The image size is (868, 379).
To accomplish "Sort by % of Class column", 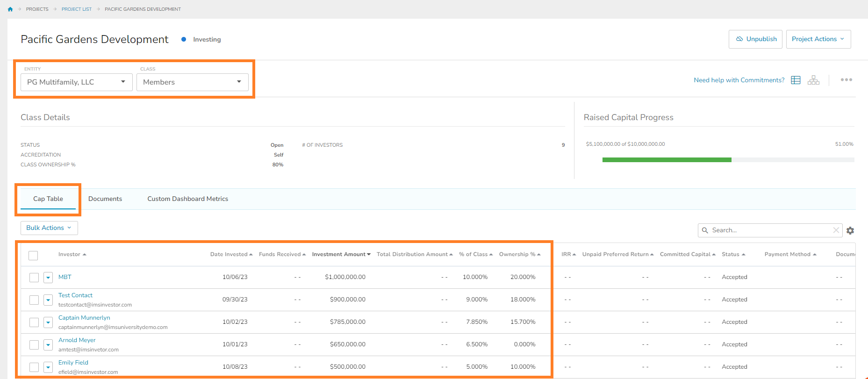I will point(476,254).
